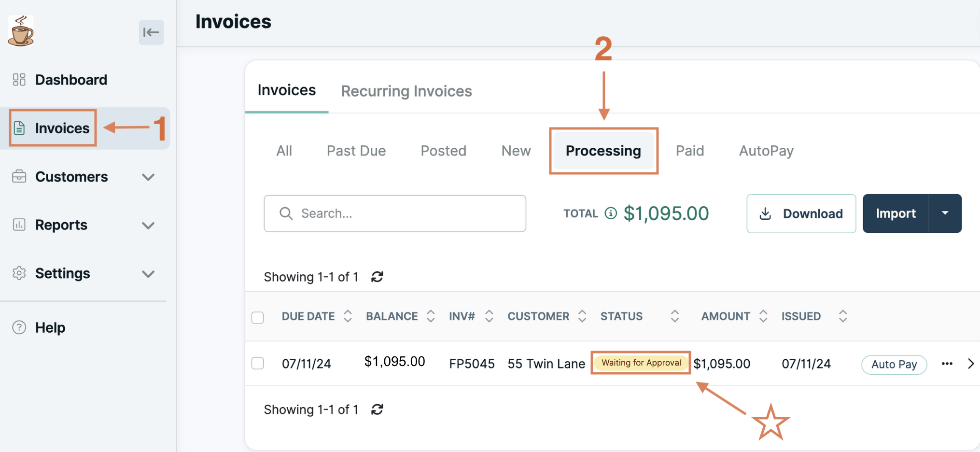
Task: Sort by due date using the sort arrows
Action: click(x=348, y=316)
